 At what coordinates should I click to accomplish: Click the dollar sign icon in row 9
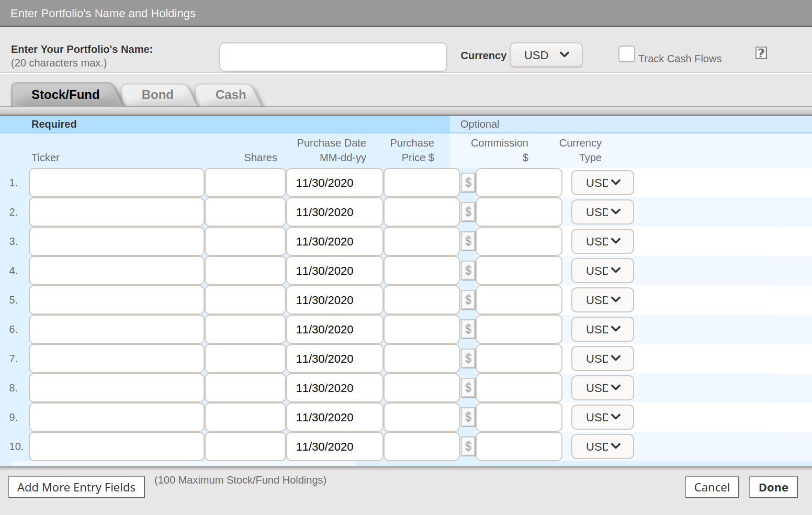point(468,417)
